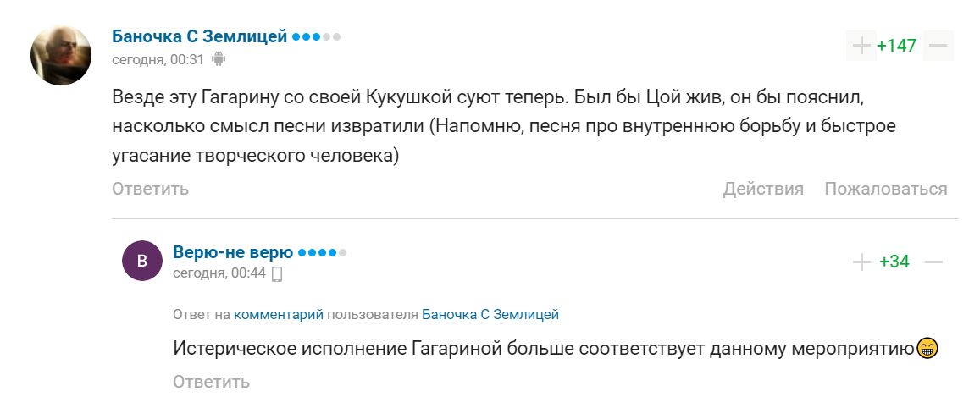Click the +147 rating score
980x408 pixels.
point(897,46)
